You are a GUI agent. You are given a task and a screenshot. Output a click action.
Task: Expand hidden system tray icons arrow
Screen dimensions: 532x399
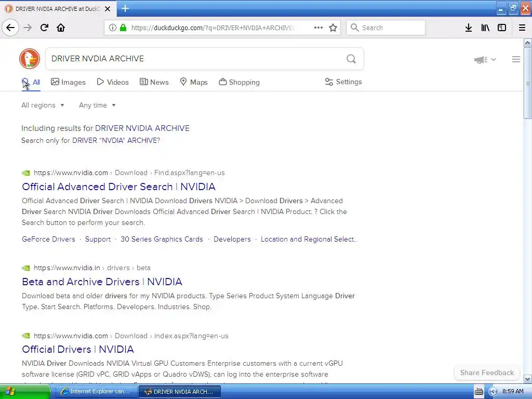pos(493,392)
